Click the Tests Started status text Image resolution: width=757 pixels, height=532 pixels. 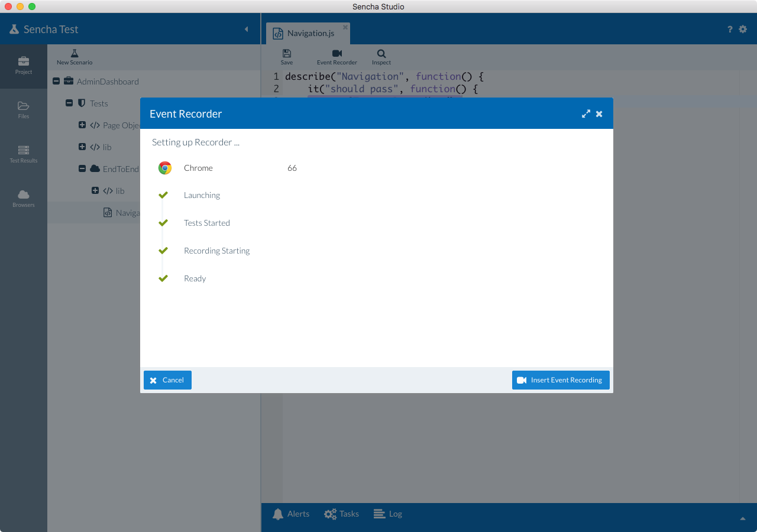[x=207, y=223]
